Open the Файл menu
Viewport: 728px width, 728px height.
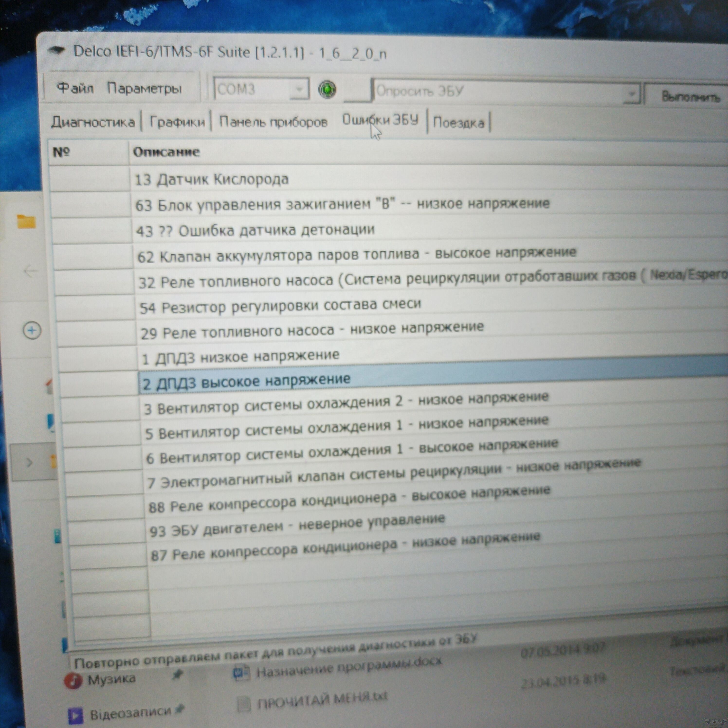[75, 88]
